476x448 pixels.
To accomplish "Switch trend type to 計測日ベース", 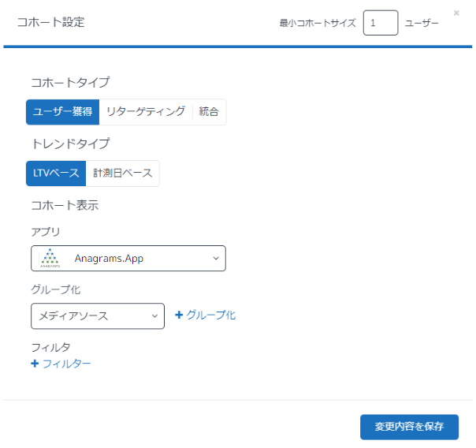I will coord(122,174).
